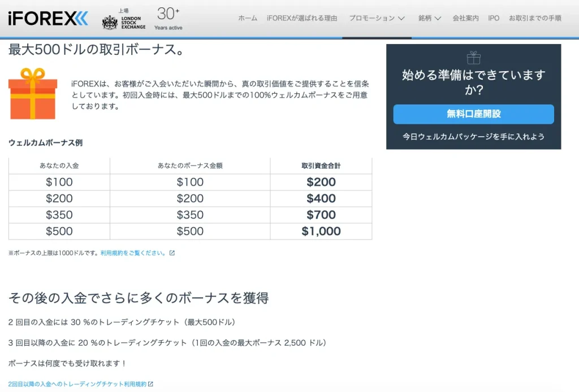579x392 pixels.
Task: Click the 3回目以降の入金に20% line
Action: point(167,343)
